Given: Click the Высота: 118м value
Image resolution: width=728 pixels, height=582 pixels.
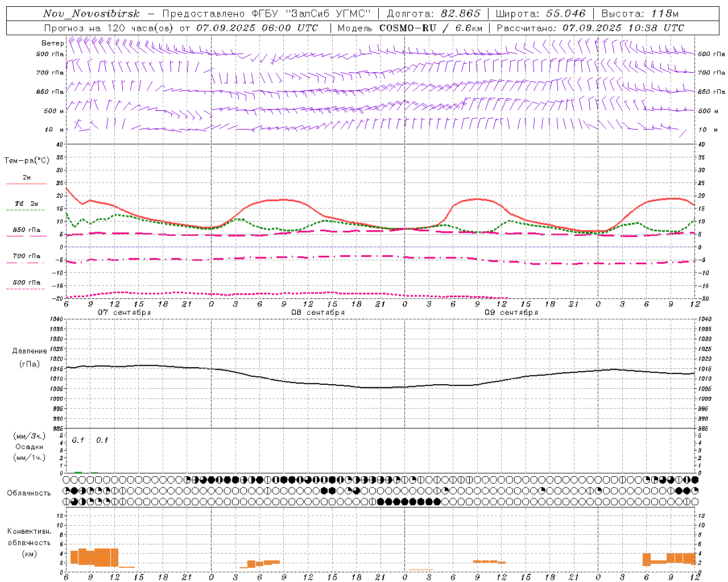Looking at the screenshot, I should tap(640, 14).
